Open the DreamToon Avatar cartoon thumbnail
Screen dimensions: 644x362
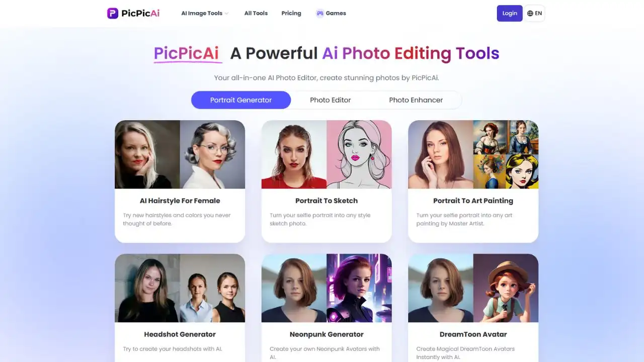(x=506, y=288)
